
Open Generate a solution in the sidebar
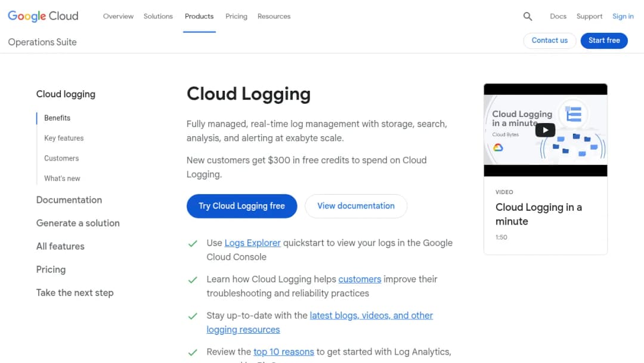(78, 223)
